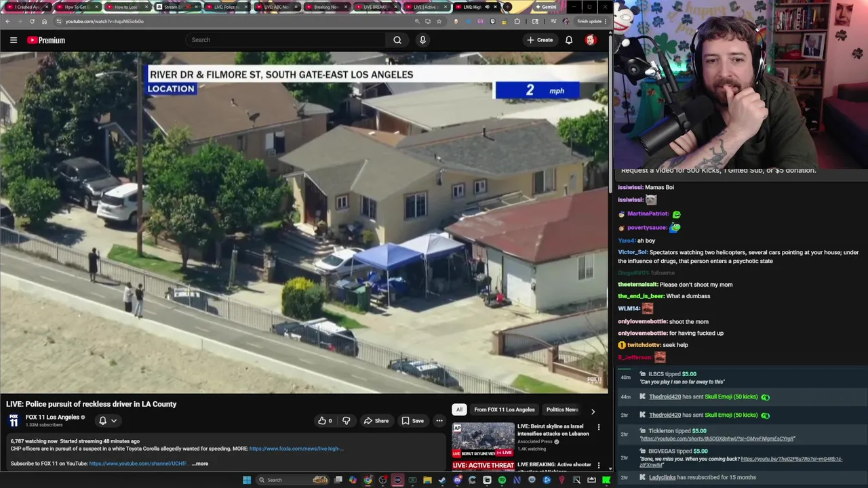Open menu for Beirut skyline video
Viewport: 868px width, 488px height.
598,427
